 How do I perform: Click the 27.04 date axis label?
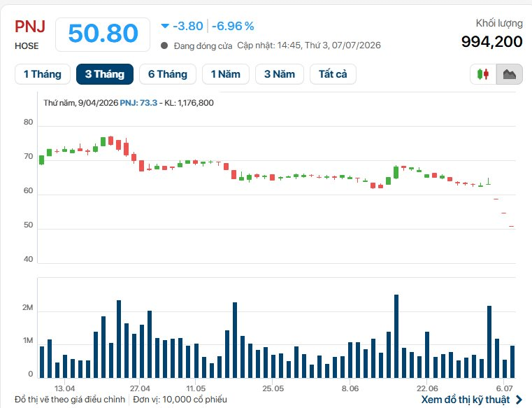(140, 388)
